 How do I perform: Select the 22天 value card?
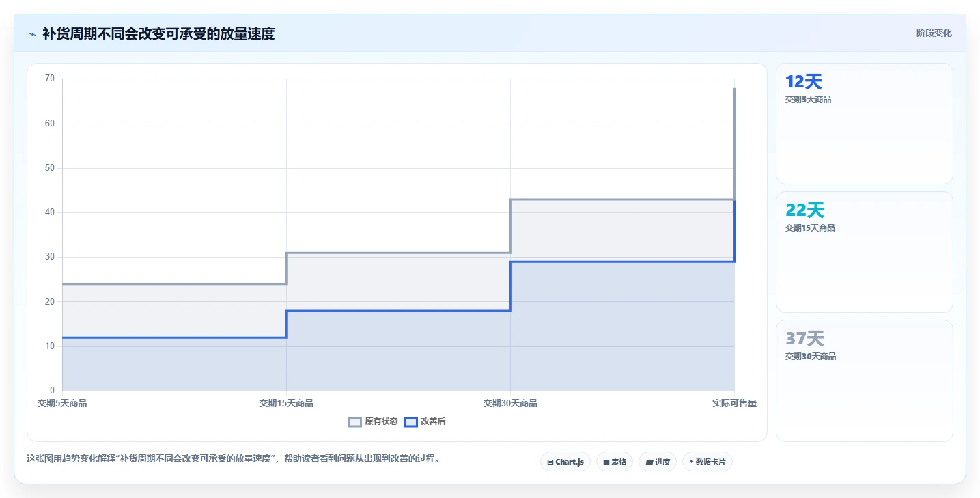coord(865,252)
